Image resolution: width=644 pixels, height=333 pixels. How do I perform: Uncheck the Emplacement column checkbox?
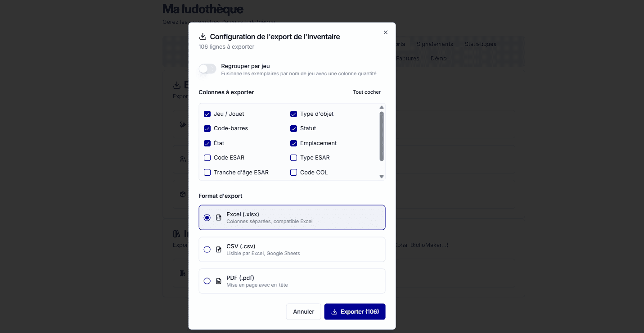pos(293,143)
